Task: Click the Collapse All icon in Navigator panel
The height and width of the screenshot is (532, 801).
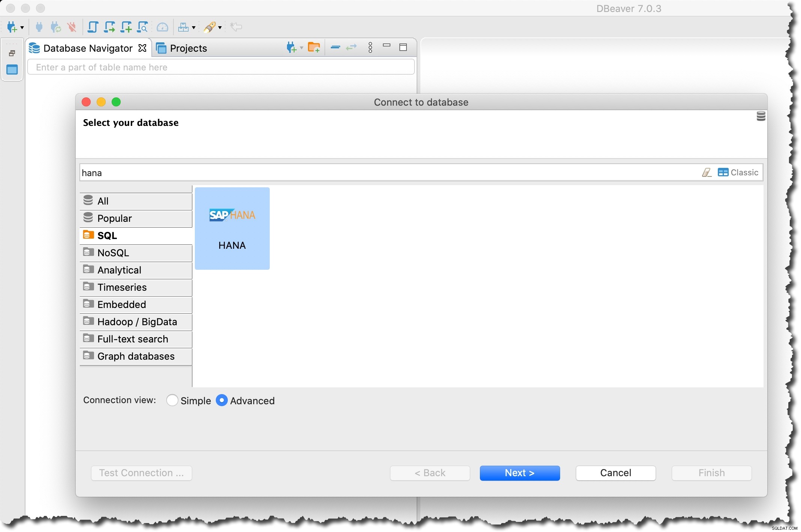Action: coord(335,47)
